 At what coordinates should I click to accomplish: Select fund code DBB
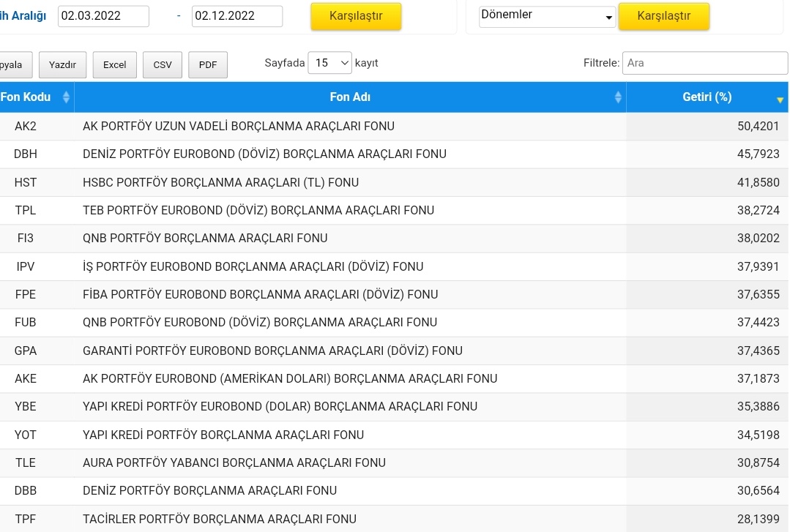25,491
